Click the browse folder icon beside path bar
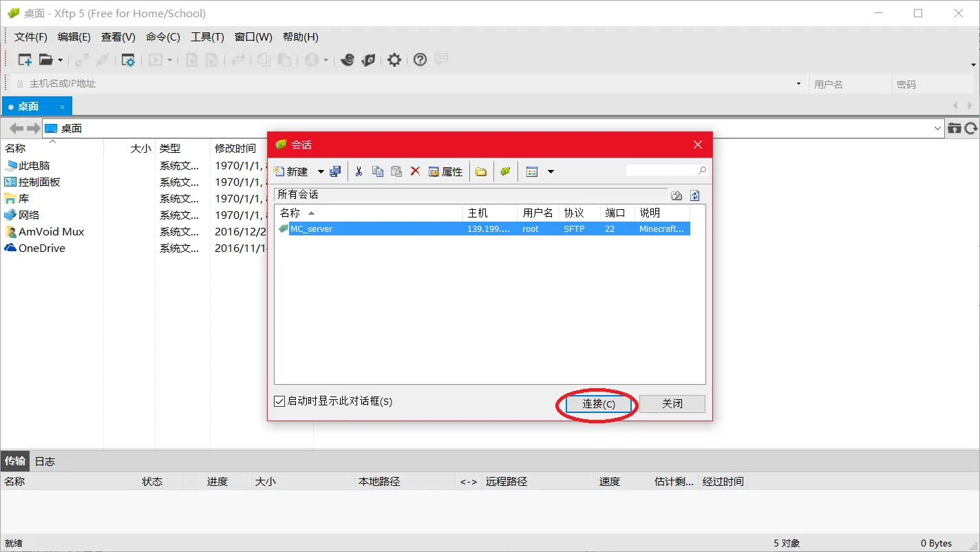980x552 pixels. (955, 128)
